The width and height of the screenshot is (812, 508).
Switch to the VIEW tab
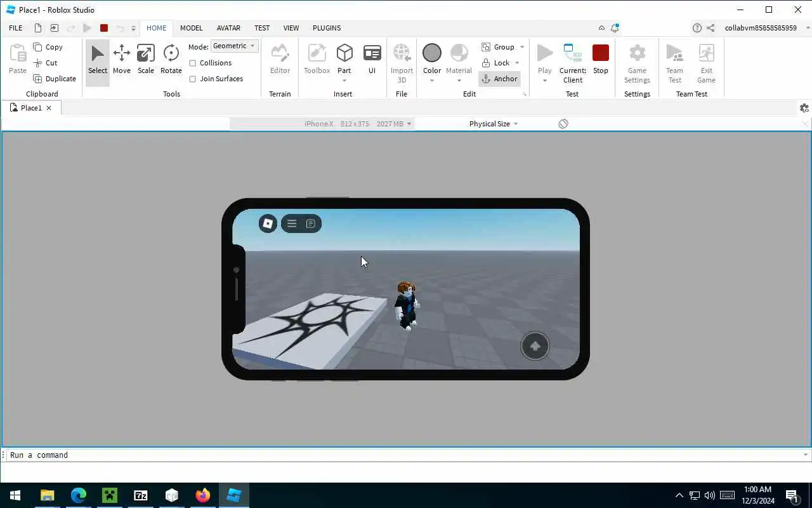click(x=291, y=28)
